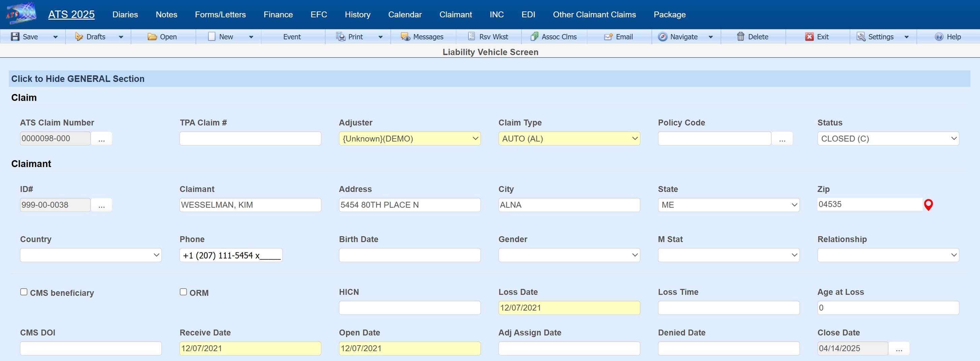The image size is (980, 361).
Task: Click the Open folder icon
Action: pos(152,36)
